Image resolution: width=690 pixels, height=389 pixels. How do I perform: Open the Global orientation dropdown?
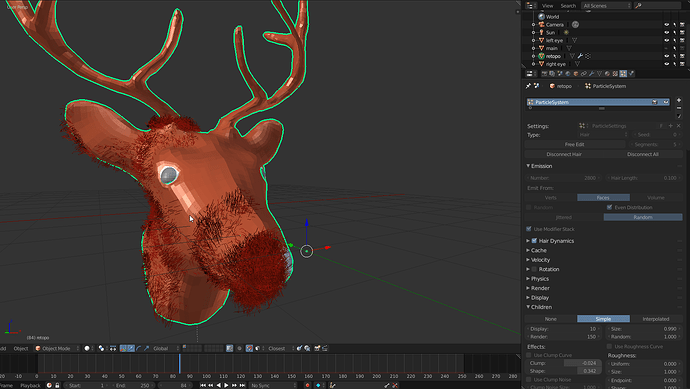coord(165,348)
